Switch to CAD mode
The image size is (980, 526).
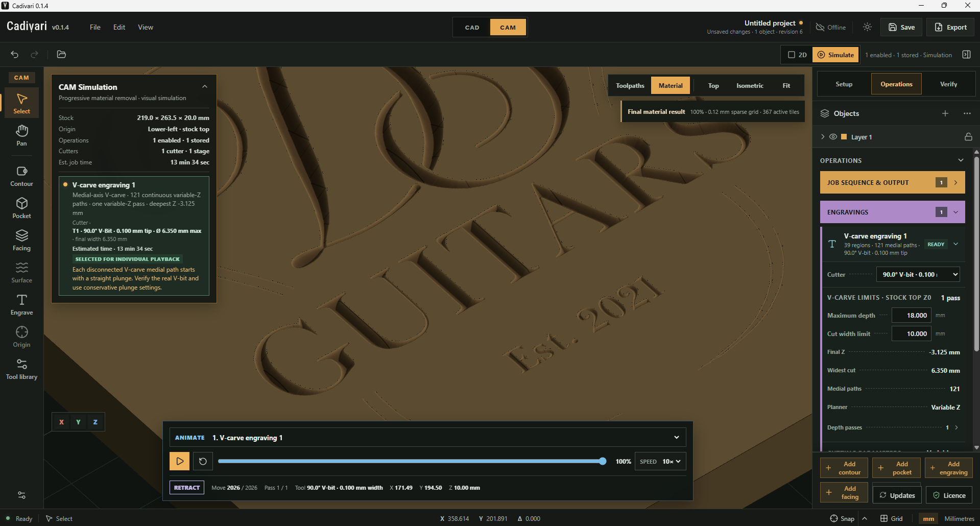point(472,27)
